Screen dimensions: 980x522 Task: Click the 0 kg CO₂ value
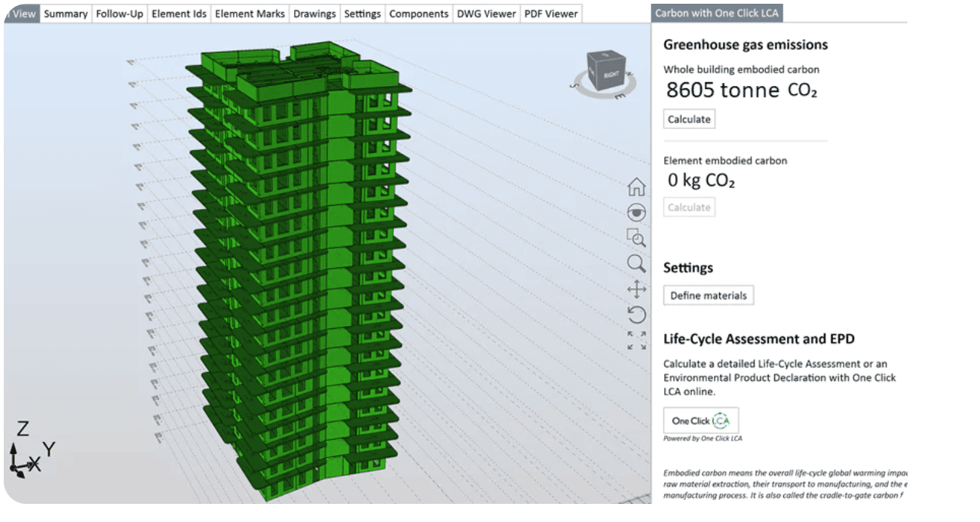tap(701, 181)
